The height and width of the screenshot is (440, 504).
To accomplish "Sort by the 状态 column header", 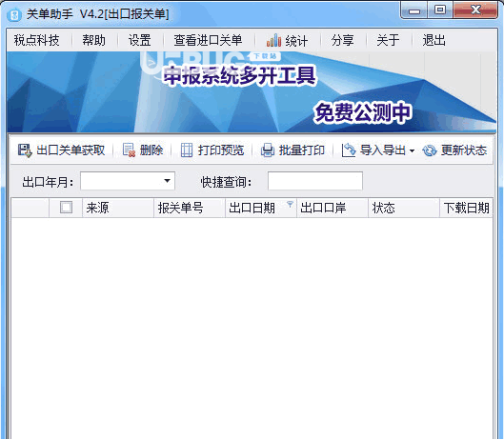I will click(404, 208).
